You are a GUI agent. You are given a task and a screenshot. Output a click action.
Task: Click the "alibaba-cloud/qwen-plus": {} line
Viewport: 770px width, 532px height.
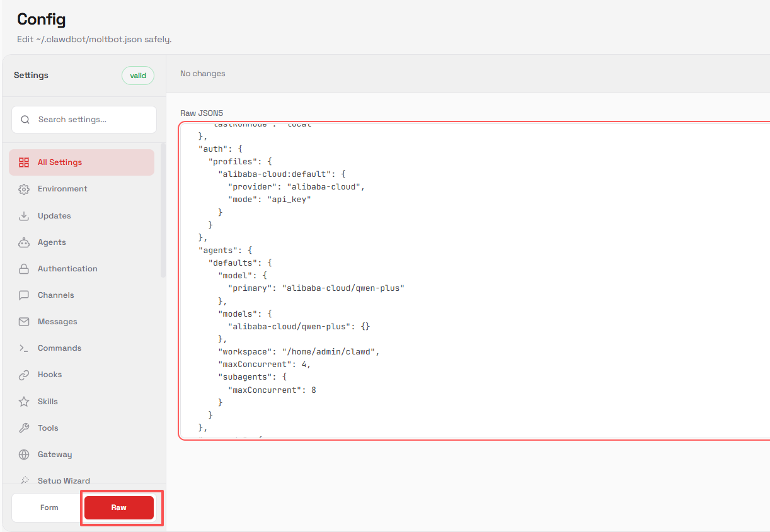[x=299, y=326]
